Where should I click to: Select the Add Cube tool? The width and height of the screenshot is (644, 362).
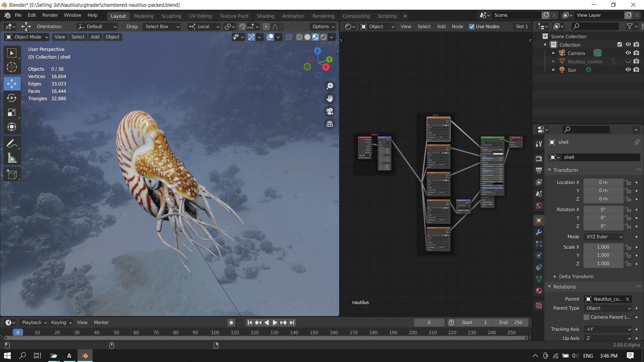[12, 174]
